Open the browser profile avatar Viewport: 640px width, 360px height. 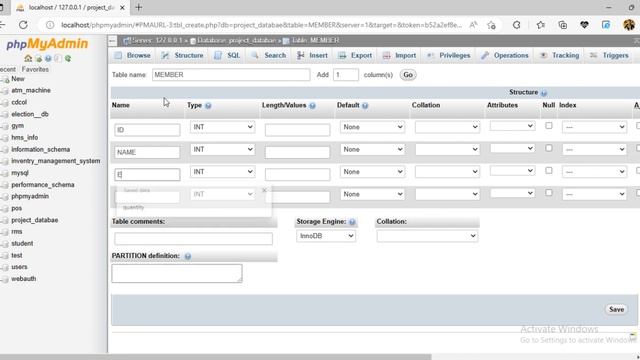[x=629, y=25]
